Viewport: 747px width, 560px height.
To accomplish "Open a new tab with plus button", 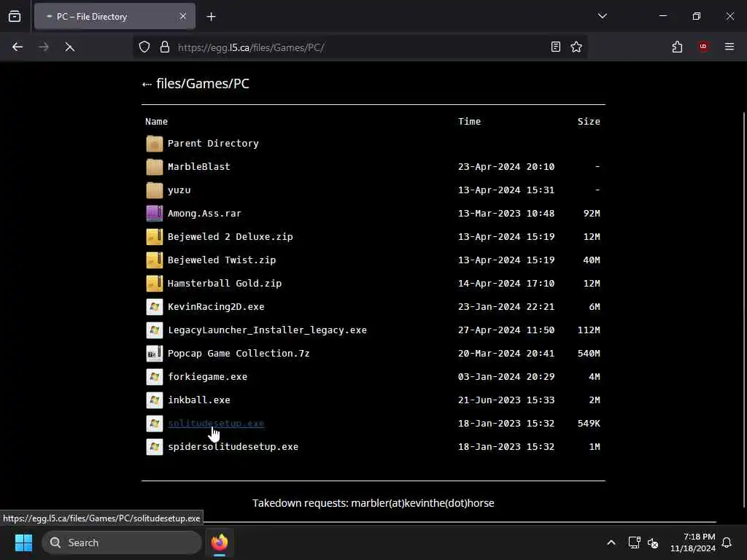I will tap(211, 17).
